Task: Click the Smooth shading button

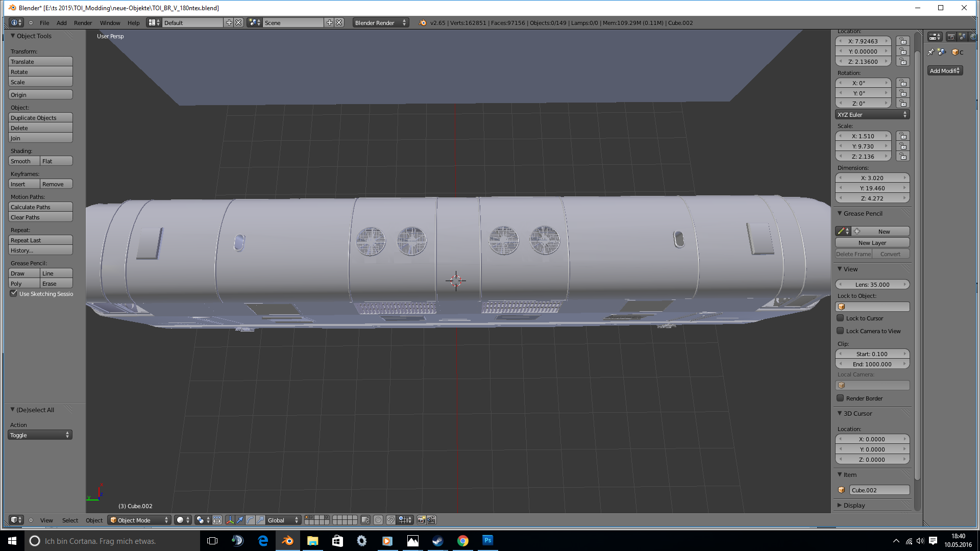Action: pos(24,161)
